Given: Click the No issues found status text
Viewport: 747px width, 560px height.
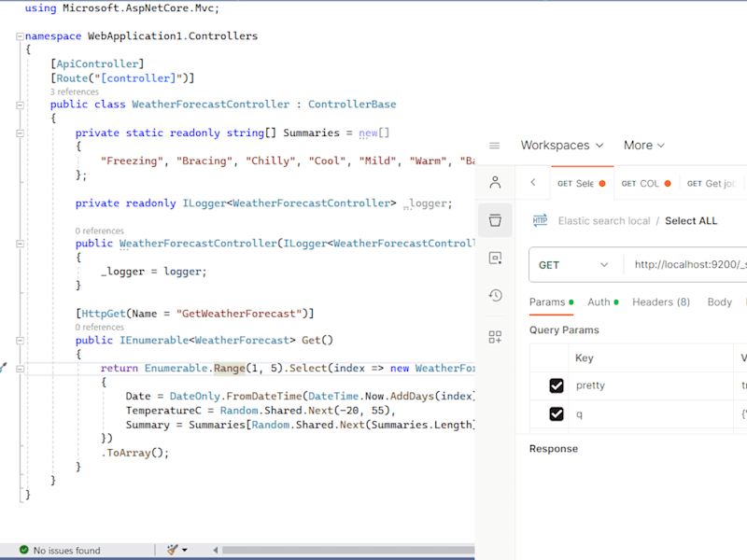Looking at the screenshot, I should (x=66, y=550).
